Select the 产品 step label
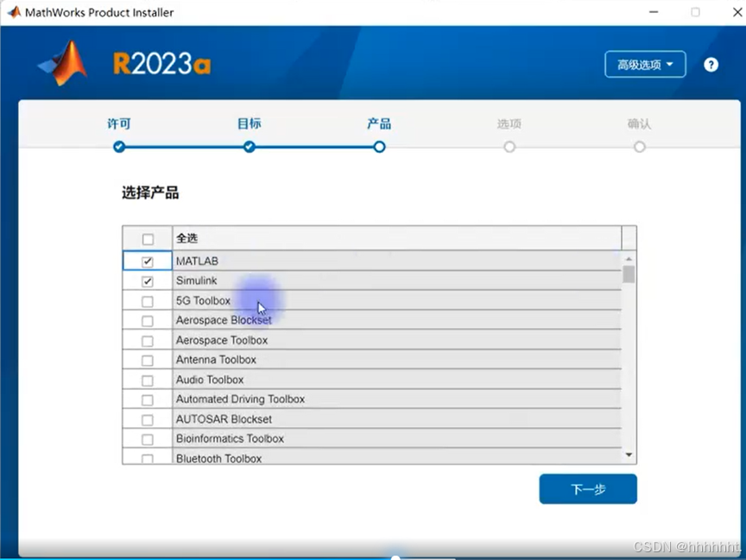The width and height of the screenshot is (746, 560). pyautogui.click(x=379, y=123)
